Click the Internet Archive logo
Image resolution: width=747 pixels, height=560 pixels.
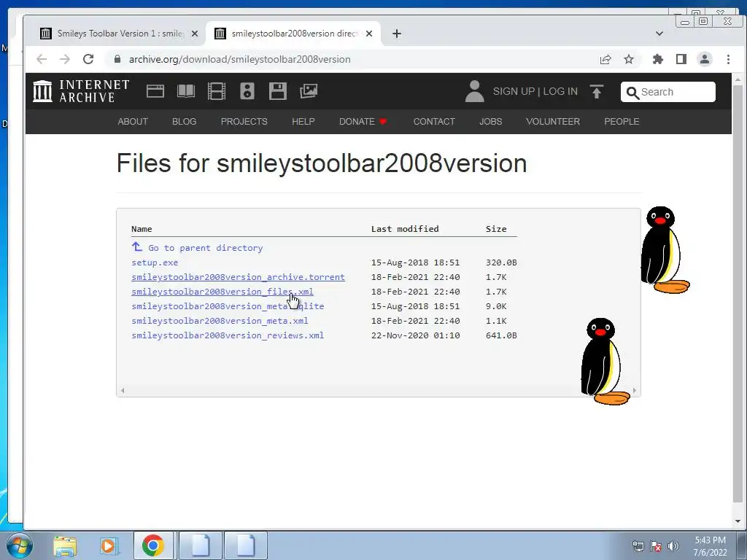[x=81, y=91]
